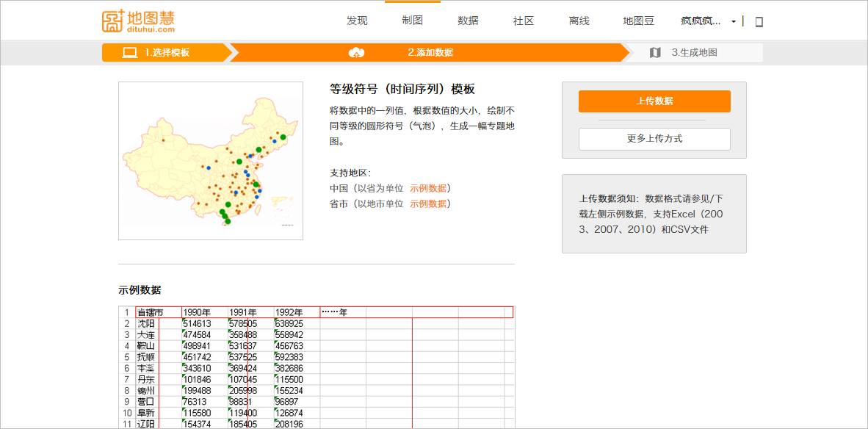Click the sample data table image
Viewport: 868px width, 429px height.
click(x=317, y=367)
